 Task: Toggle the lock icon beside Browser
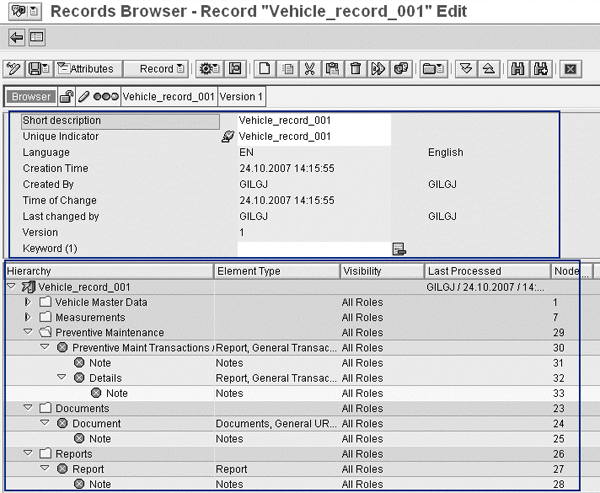coord(67,97)
